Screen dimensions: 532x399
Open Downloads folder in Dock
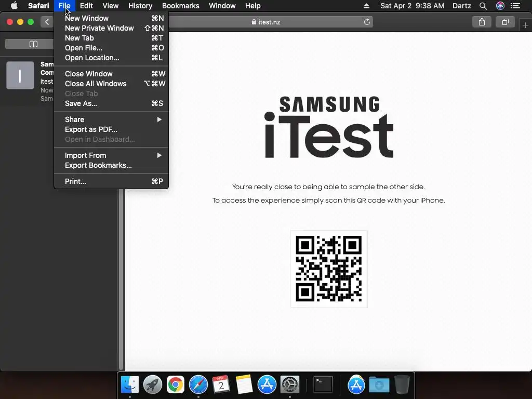click(x=379, y=385)
